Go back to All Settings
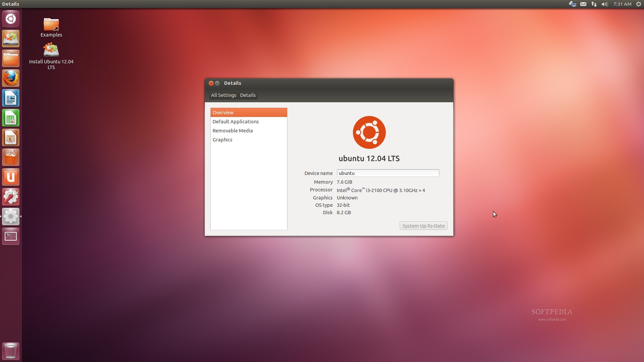Image resolution: width=644 pixels, height=362 pixels. (223, 95)
